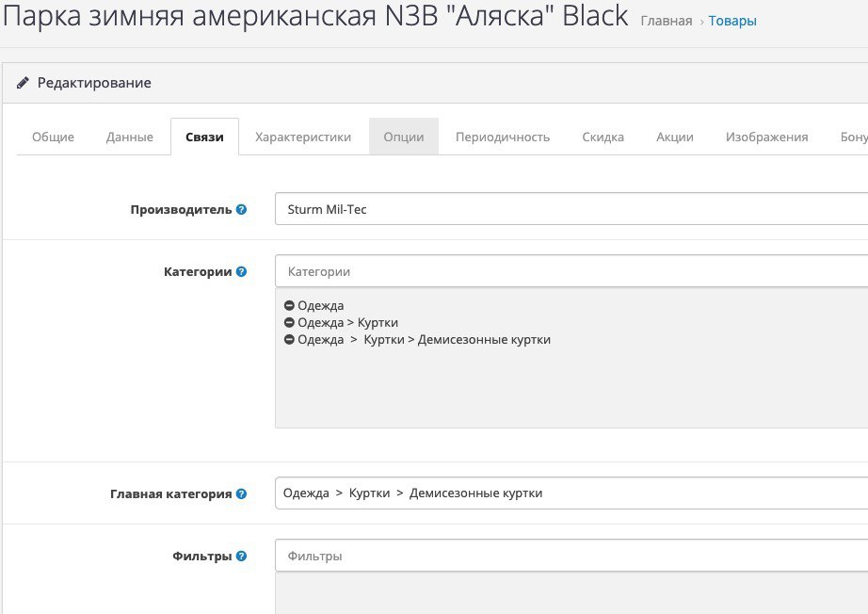Screen dimensions: 868x614
Task: Remove the Одежда category with its minus icon
Action: (x=289, y=306)
